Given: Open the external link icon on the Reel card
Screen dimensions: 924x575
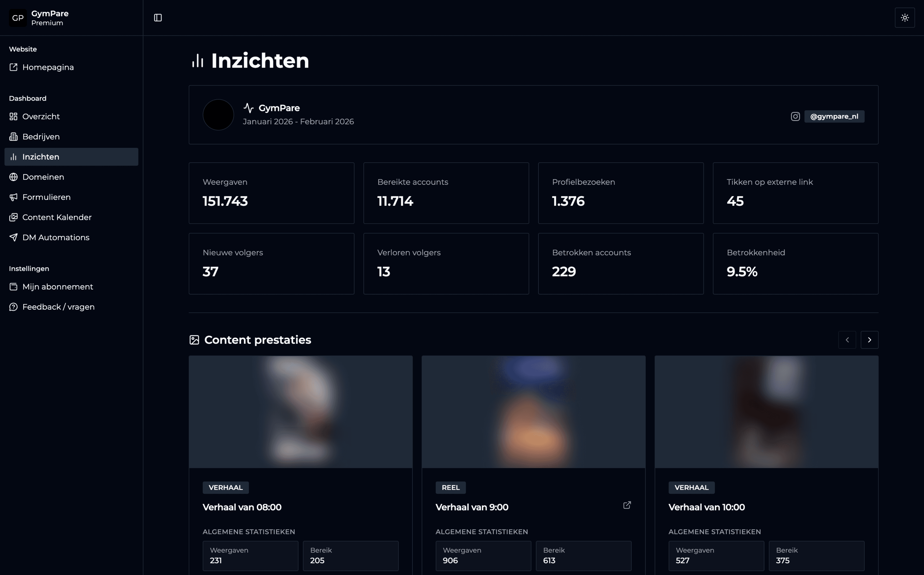Looking at the screenshot, I should pyautogui.click(x=627, y=505).
